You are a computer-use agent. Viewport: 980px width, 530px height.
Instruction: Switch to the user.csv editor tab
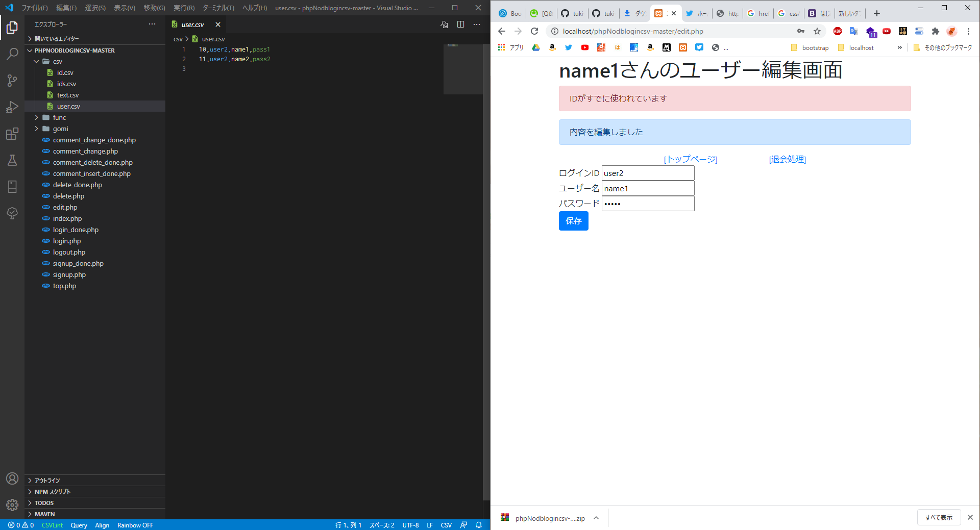(192, 24)
